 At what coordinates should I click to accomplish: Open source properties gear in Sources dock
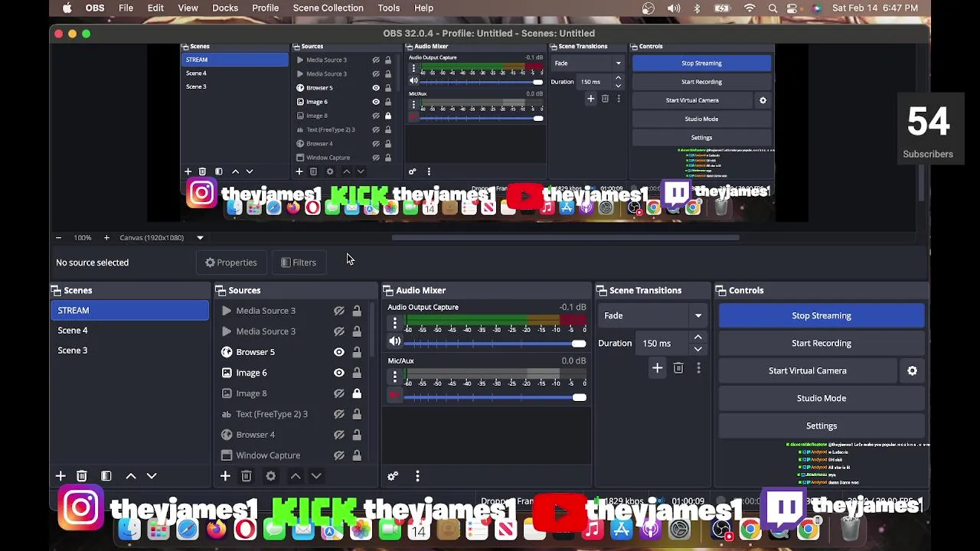[x=271, y=476]
